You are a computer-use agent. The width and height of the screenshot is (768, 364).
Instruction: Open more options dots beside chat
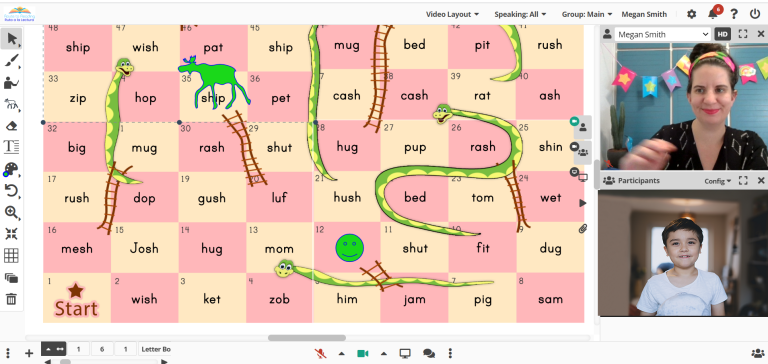[x=450, y=353]
